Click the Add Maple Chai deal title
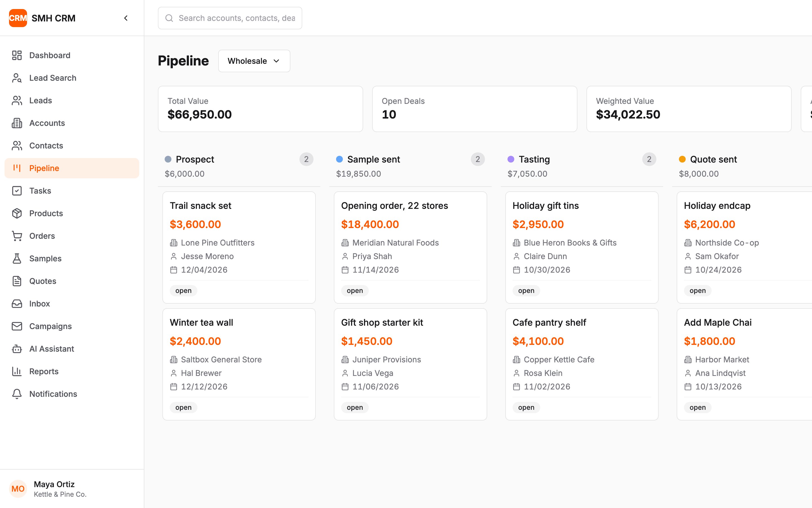 pyautogui.click(x=717, y=322)
